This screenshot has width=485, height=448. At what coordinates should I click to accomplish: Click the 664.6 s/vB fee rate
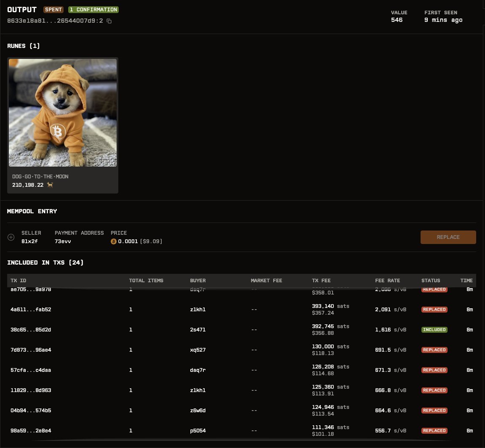391,411
